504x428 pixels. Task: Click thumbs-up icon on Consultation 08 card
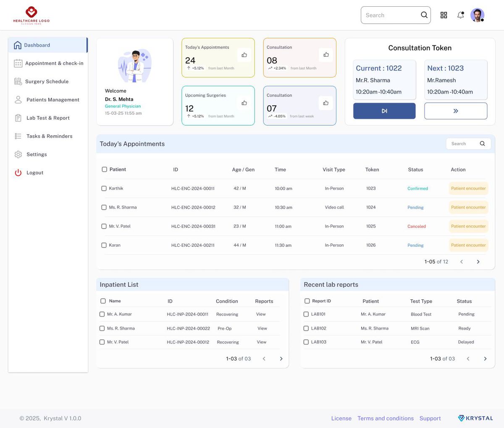click(326, 55)
